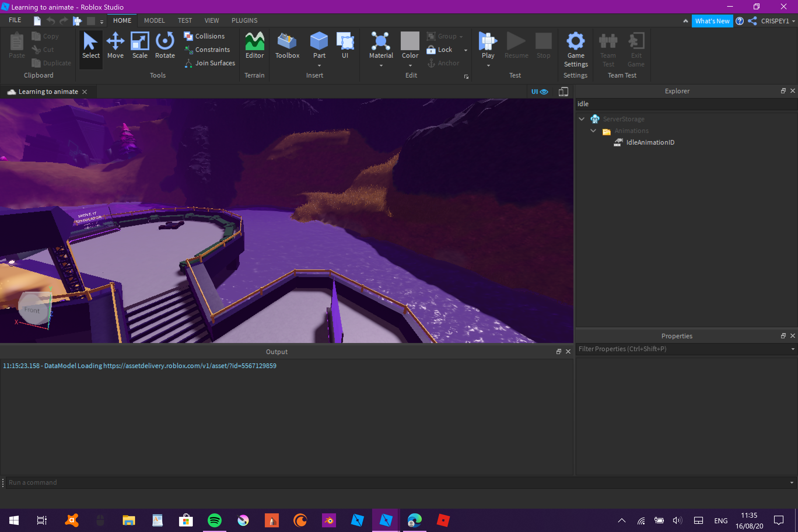798x532 pixels.
Task: Toggle UI visibility in the viewport
Action: click(539, 91)
